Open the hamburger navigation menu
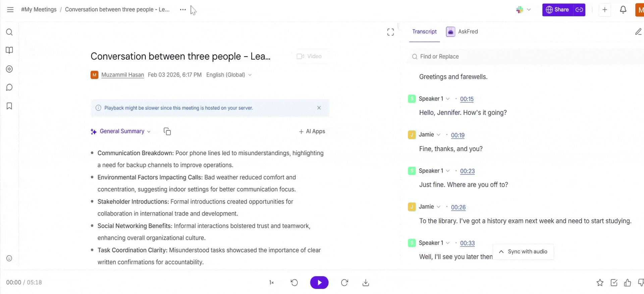The width and height of the screenshot is (644, 294). click(x=10, y=10)
